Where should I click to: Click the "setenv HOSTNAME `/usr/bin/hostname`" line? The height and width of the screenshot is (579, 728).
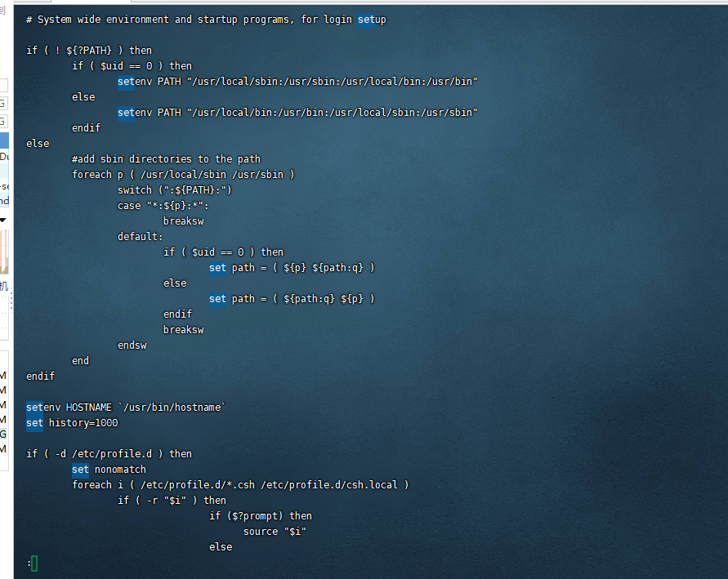coord(126,408)
